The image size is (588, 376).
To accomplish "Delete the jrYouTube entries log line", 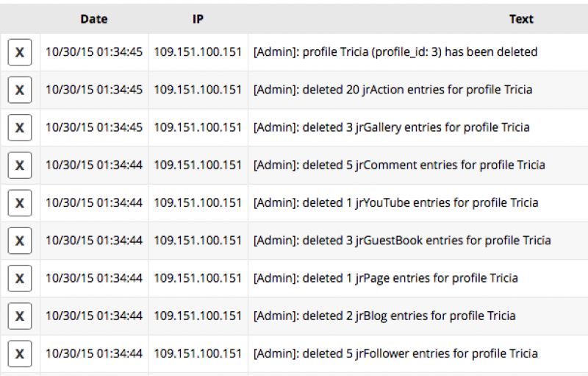I will (20, 203).
